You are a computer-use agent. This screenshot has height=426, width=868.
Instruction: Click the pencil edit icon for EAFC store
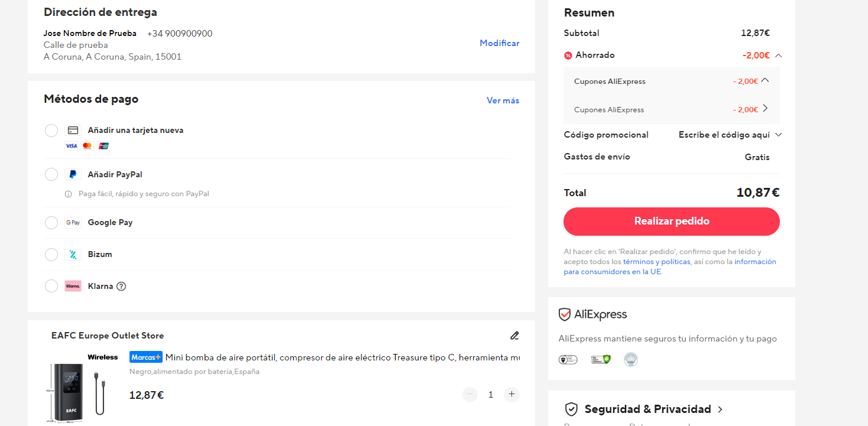pos(514,336)
